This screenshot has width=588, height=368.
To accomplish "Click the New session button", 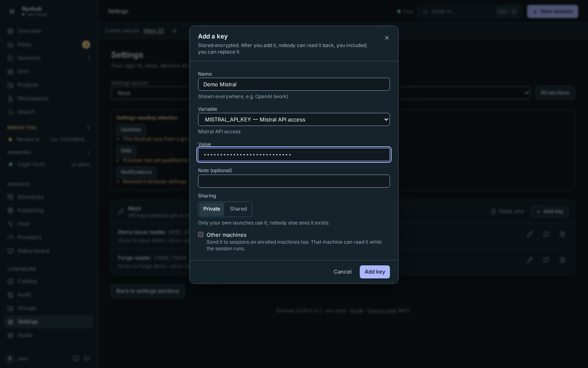I will pyautogui.click(x=552, y=11).
